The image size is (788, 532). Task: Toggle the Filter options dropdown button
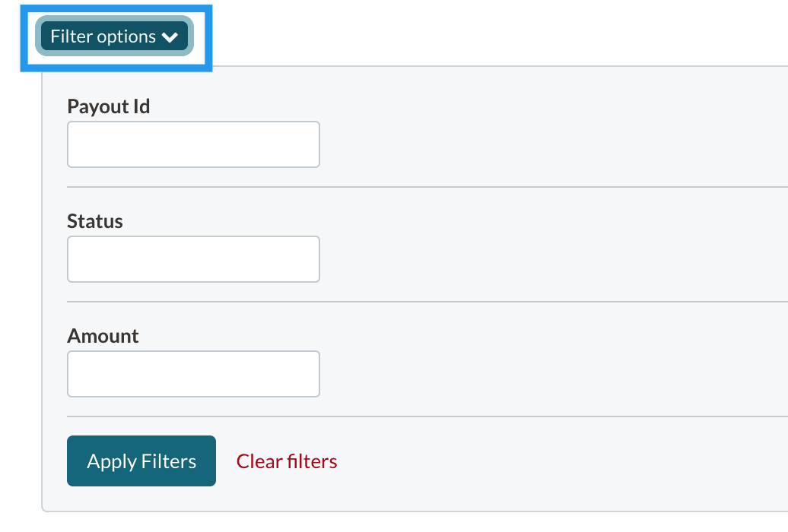pos(115,36)
